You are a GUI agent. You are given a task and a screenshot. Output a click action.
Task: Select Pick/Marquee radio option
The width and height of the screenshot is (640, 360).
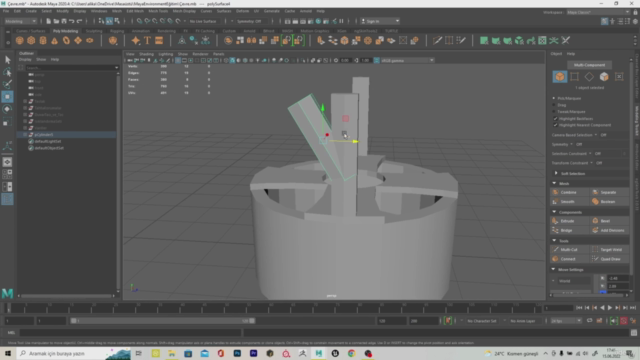pyautogui.click(x=554, y=98)
